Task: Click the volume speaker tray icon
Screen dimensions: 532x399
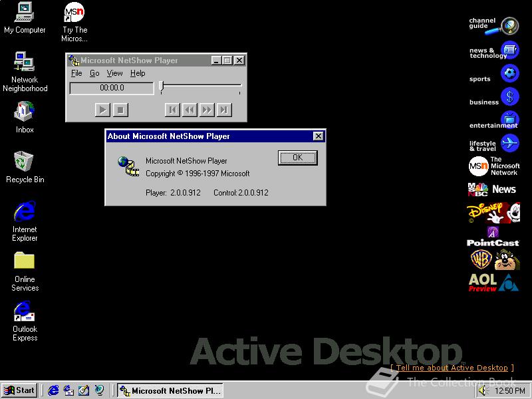Action: tap(483, 391)
